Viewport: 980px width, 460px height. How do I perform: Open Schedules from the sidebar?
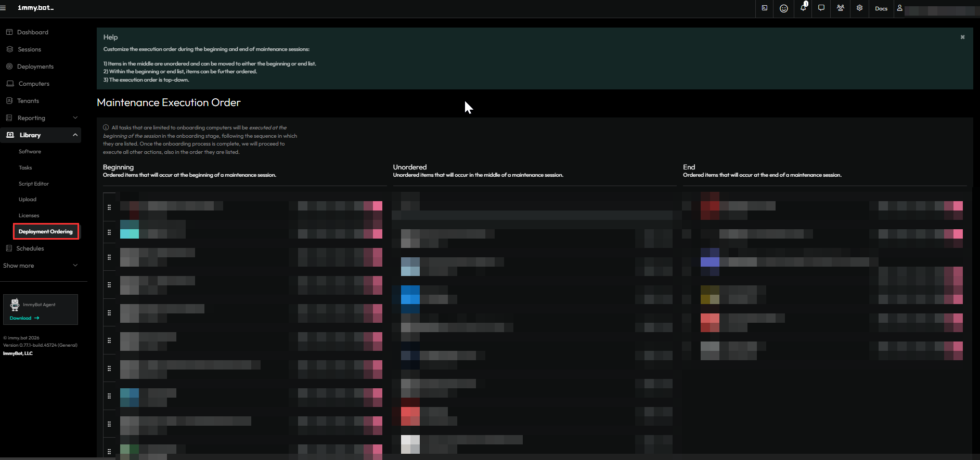pyautogui.click(x=30, y=248)
